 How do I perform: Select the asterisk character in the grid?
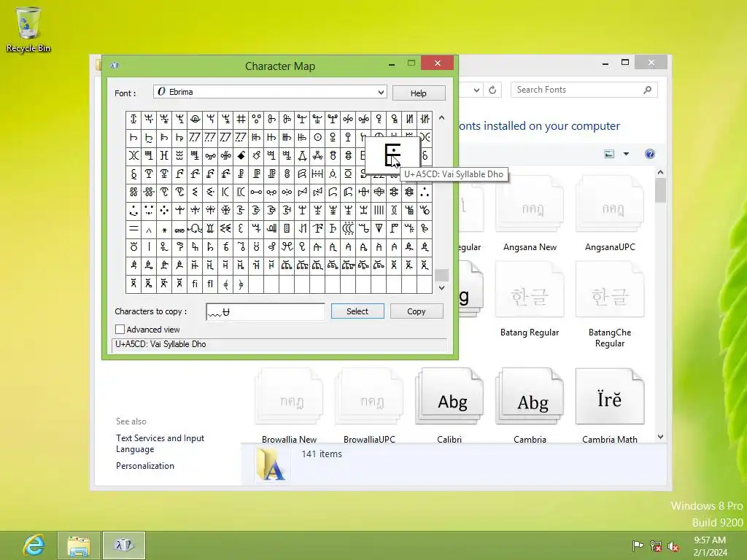tap(164, 230)
